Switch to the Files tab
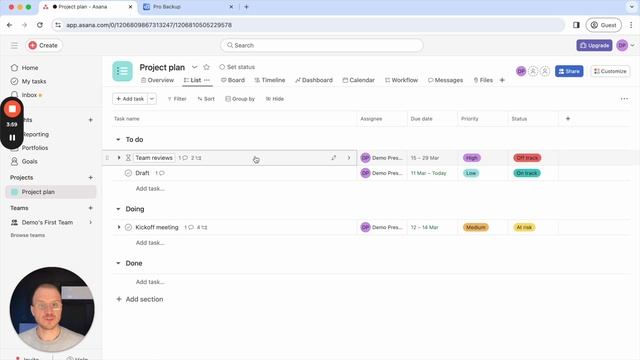 [x=483, y=80]
